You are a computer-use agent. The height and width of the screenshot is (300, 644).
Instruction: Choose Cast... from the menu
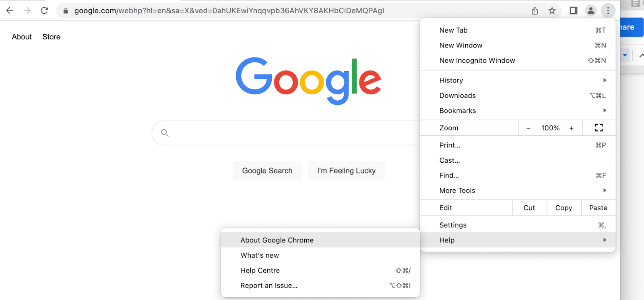[x=518, y=160]
